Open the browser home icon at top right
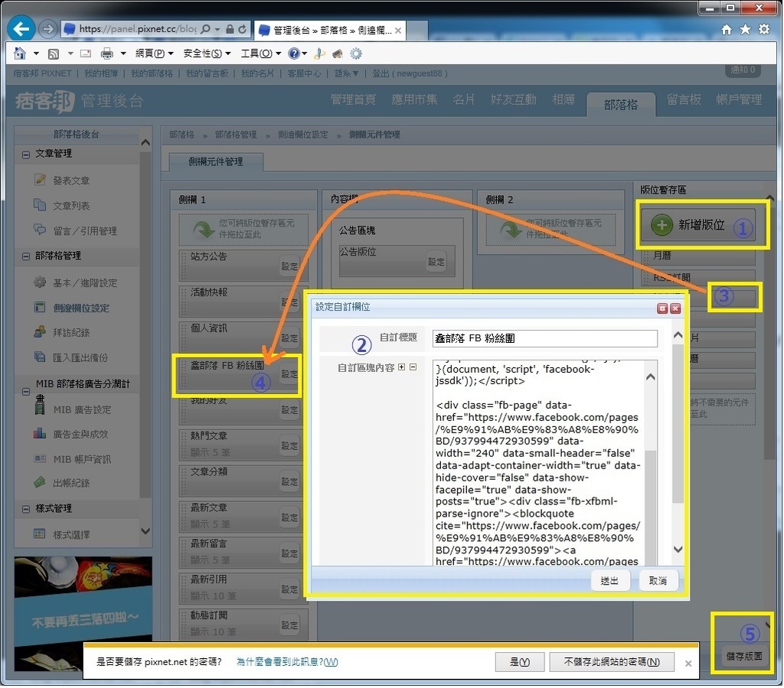 pos(727,30)
